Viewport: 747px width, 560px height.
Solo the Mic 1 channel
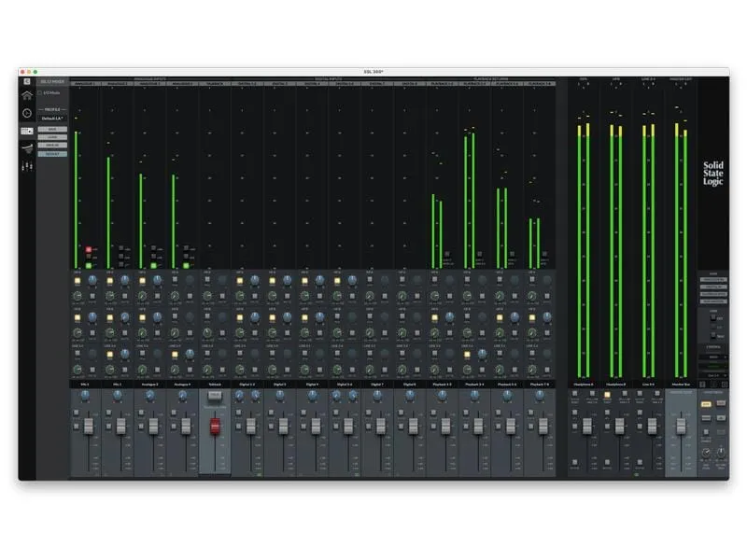pos(77,413)
